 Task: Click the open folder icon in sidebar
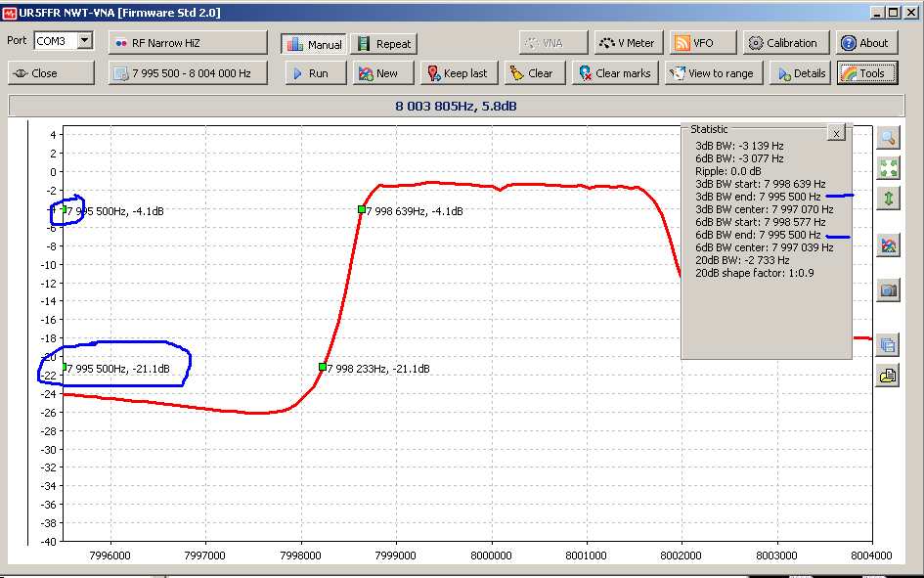click(x=888, y=375)
